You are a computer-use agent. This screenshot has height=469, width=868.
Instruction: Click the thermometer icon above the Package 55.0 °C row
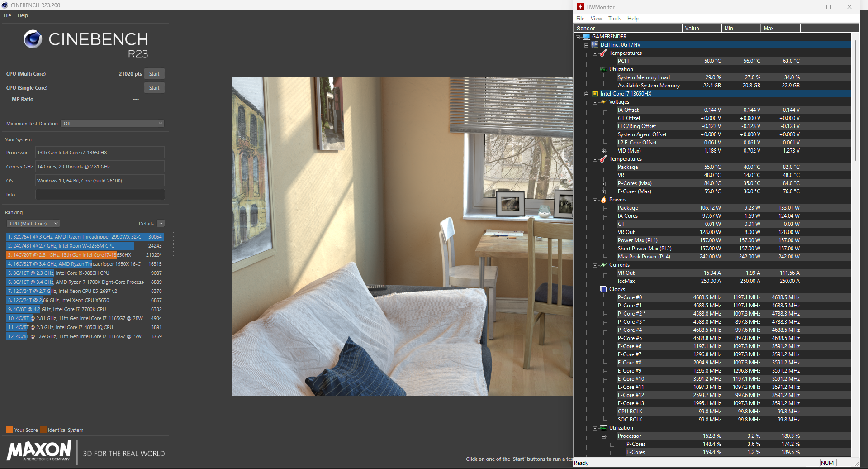click(603, 159)
